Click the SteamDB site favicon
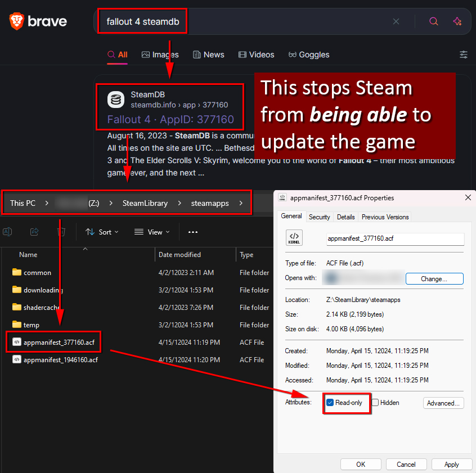Viewport: 476px width, 473px height. point(116,100)
